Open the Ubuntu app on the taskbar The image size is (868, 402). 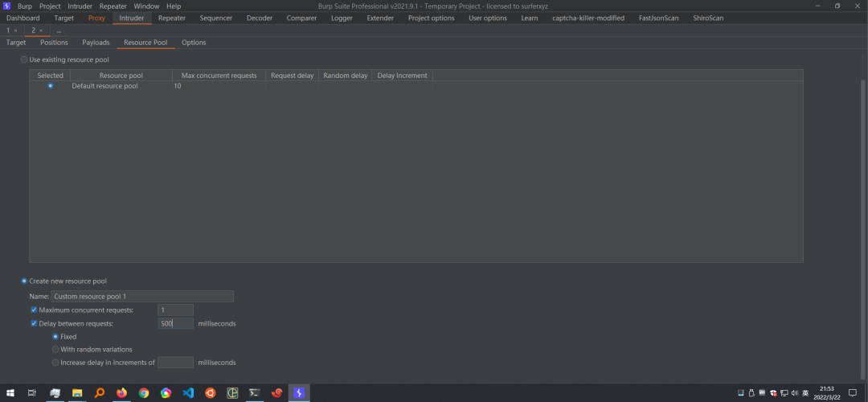(211, 392)
